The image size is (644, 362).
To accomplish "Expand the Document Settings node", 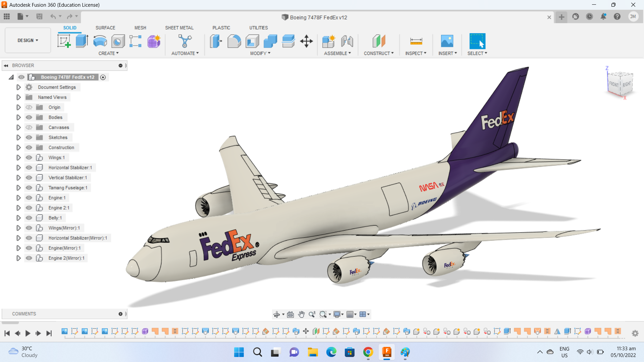I will pos(18,87).
